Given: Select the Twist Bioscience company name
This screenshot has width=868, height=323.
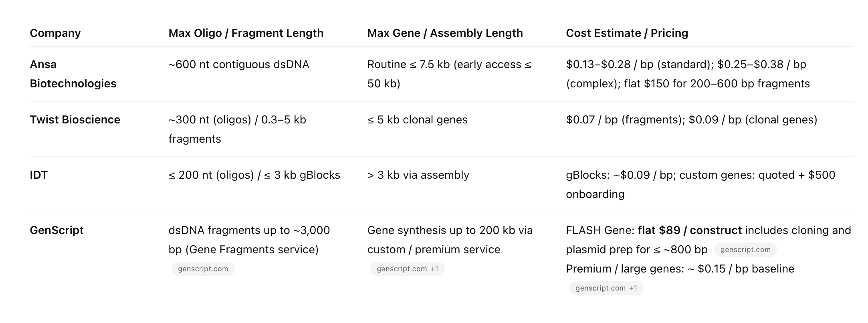Looking at the screenshot, I should click(75, 119).
